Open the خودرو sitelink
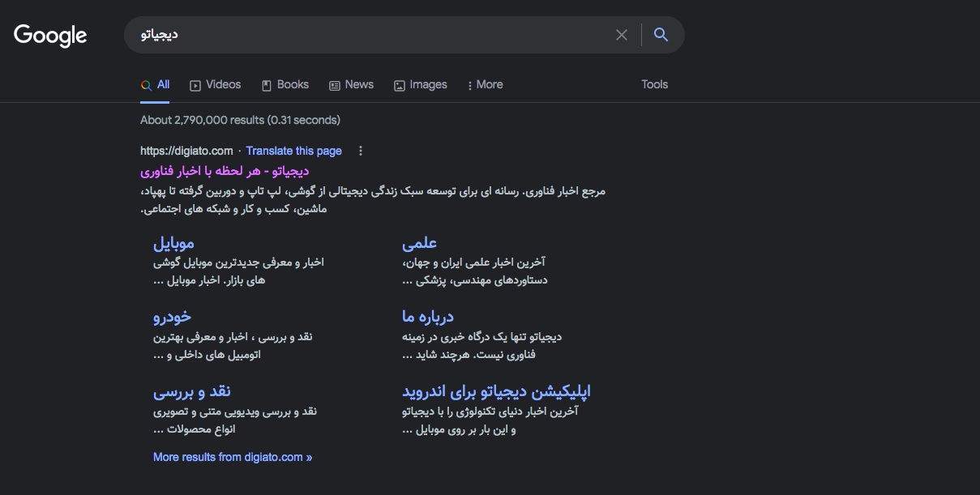 click(x=173, y=317)
